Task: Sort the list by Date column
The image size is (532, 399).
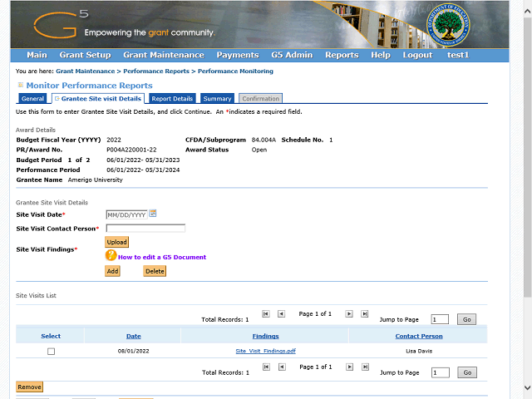Action: point(133,336)
